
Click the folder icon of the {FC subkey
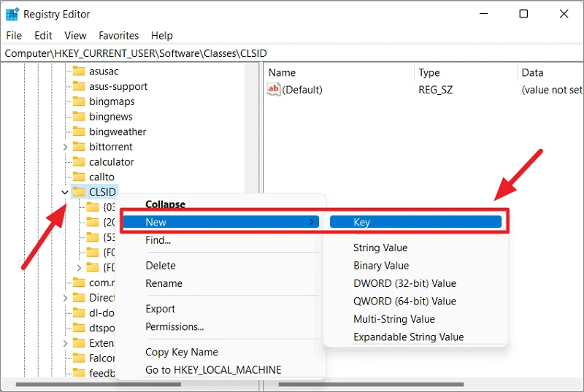(93, 253)
